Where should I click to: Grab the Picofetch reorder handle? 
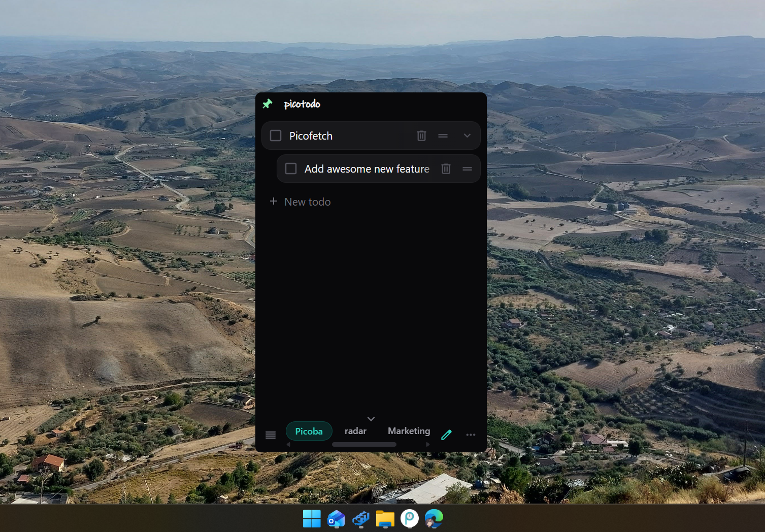[443, 136]
